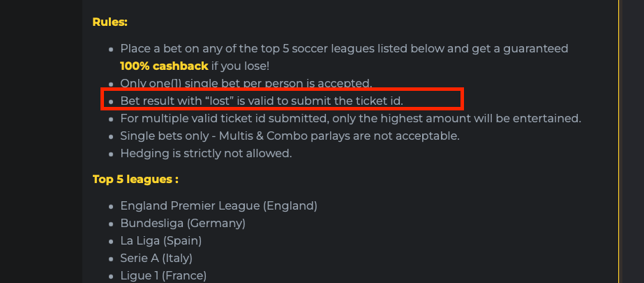This screenshot has width=644, height=283.
Task: Select the "Ligue 1 (France)" list item
Action: click(x=163, y=276)
